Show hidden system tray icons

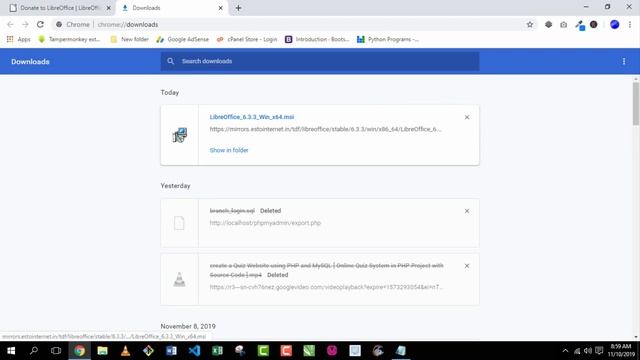point(565,351)
